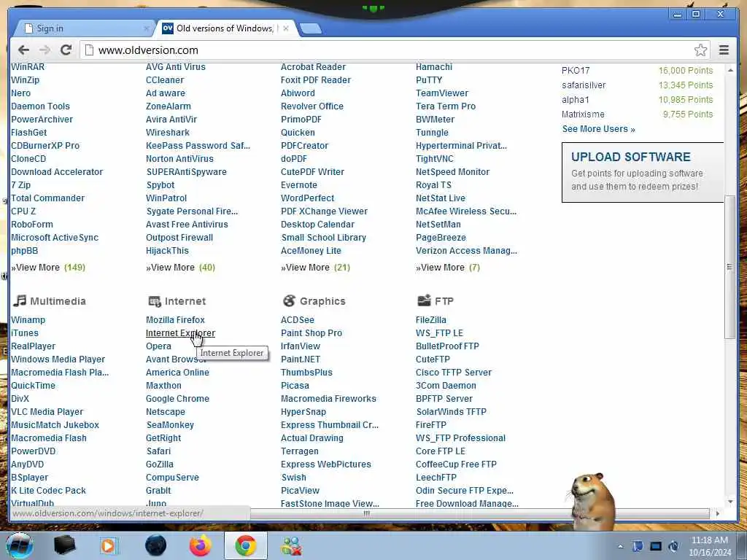This screenshot has width=747, height=560.
Task: Open the WinZip link
Action: (26, 80)
